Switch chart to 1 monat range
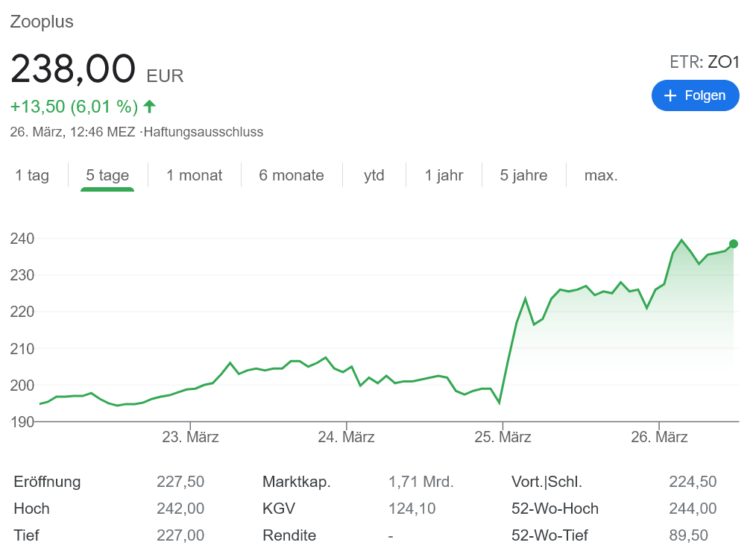This screenshot has height=560, width=756. (x=194, y=175)
